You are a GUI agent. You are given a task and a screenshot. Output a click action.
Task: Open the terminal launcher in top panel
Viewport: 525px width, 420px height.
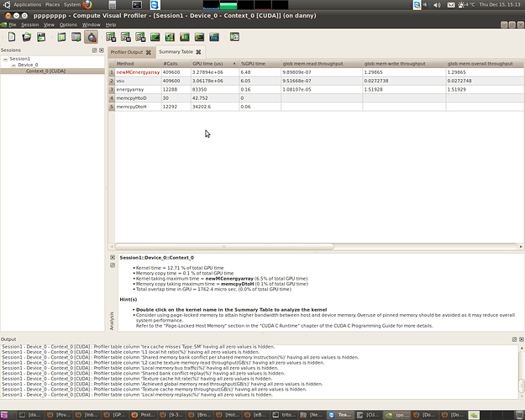point(137,5)
